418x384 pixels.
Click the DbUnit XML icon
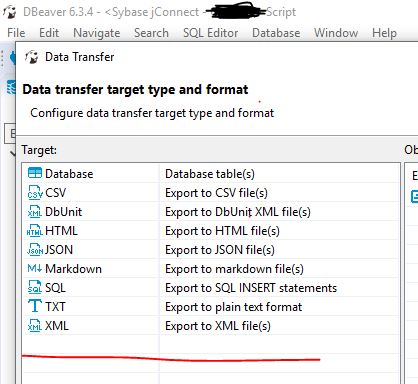(35, 211)
